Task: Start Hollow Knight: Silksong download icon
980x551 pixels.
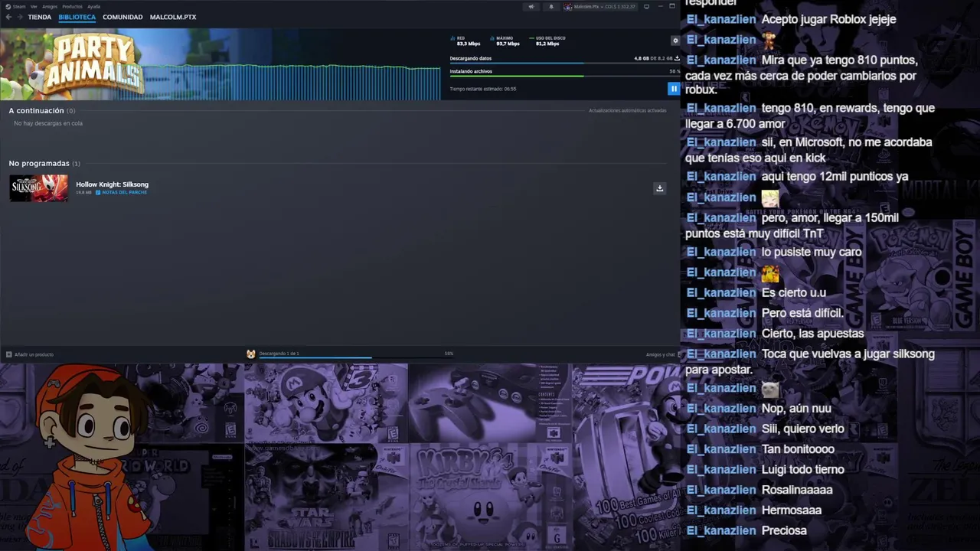Action: click(659, 188)
